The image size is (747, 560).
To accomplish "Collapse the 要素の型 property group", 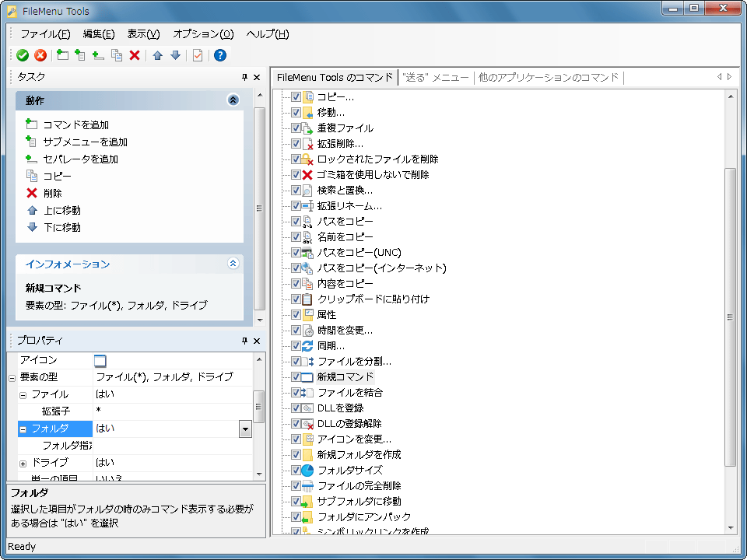I will pyautogui.click(x=12, y=378).
